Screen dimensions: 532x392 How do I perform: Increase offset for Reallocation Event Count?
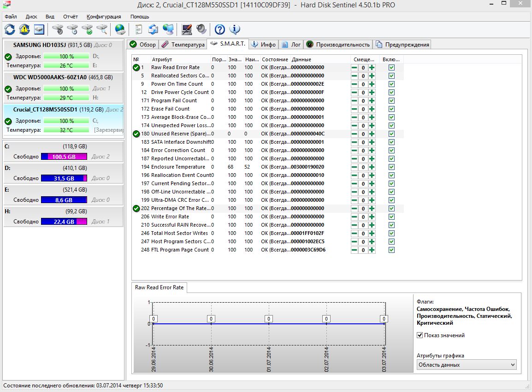coord(372,176)
